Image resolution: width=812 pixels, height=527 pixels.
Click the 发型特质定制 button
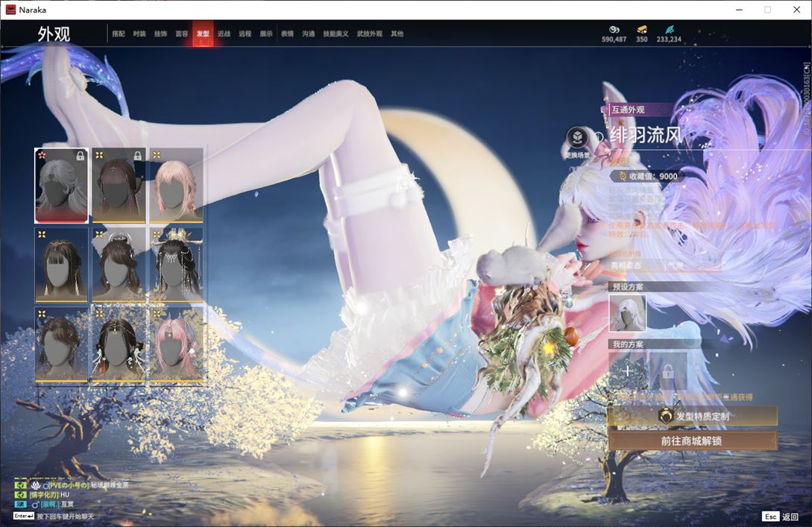693,417
